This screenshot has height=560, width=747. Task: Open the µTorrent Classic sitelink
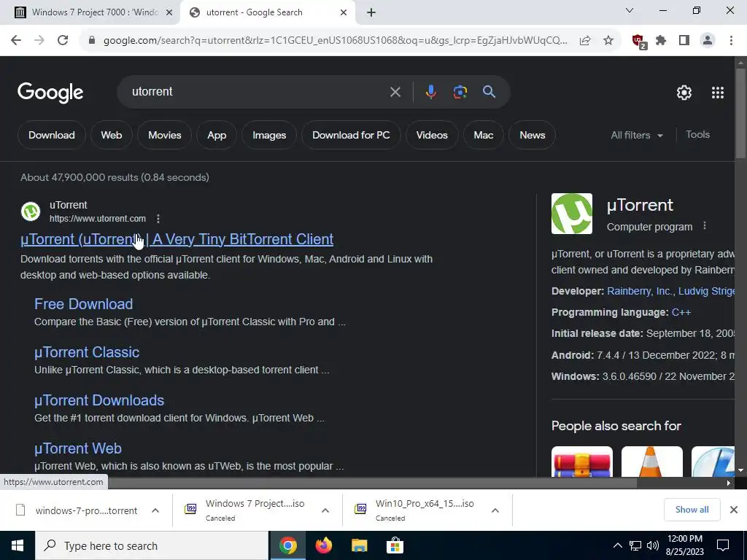pos(87,352)
